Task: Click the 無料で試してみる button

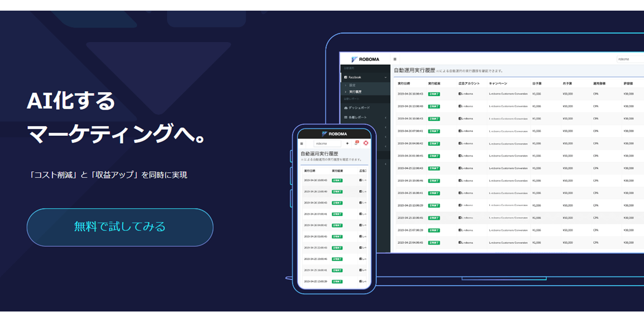Action: click(x=120, y=227)
